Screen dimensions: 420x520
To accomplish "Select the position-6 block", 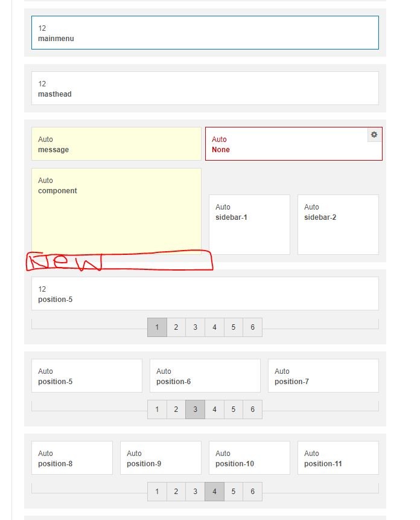I will 205,376.
